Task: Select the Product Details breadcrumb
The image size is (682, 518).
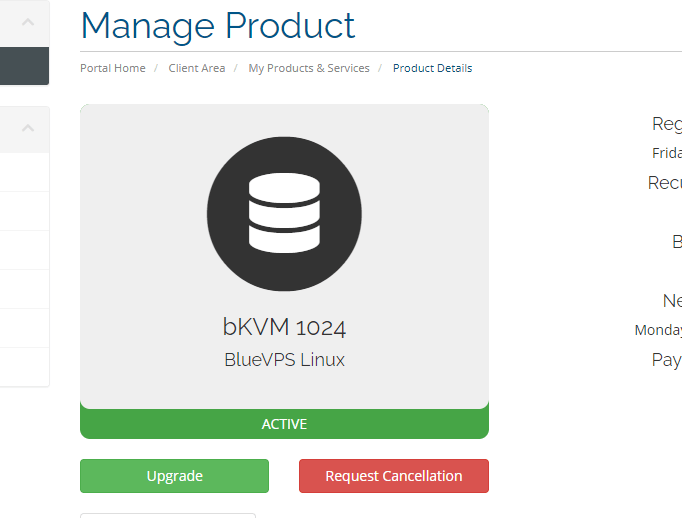Action: coord(432,68)
